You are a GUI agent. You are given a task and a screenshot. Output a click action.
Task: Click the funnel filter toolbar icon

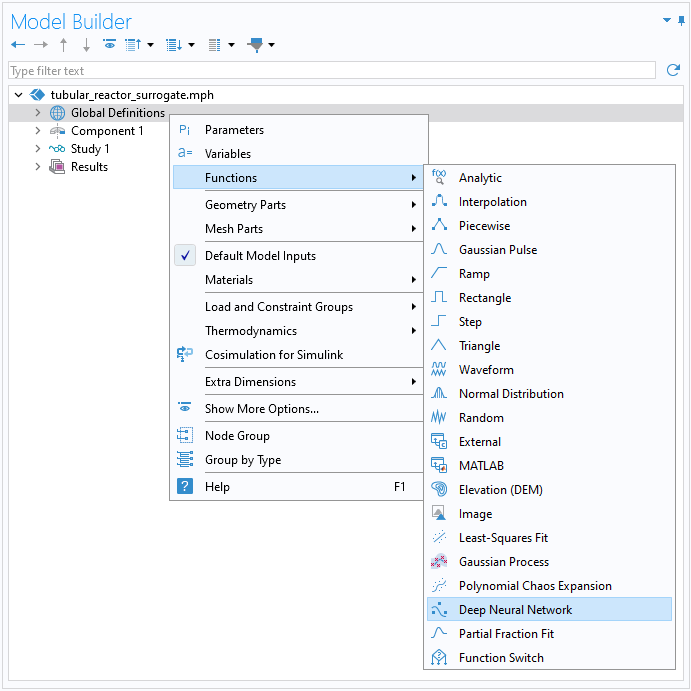point(256,45)
